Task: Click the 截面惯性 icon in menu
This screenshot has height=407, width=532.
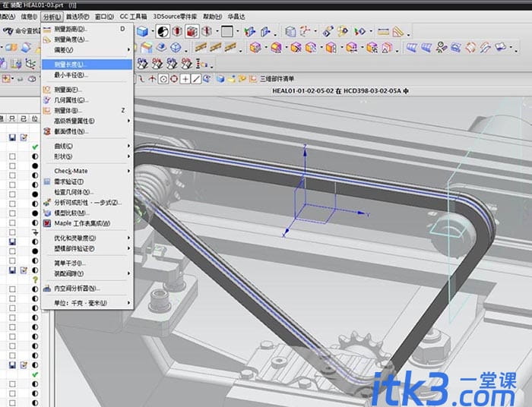Action: 47,131
